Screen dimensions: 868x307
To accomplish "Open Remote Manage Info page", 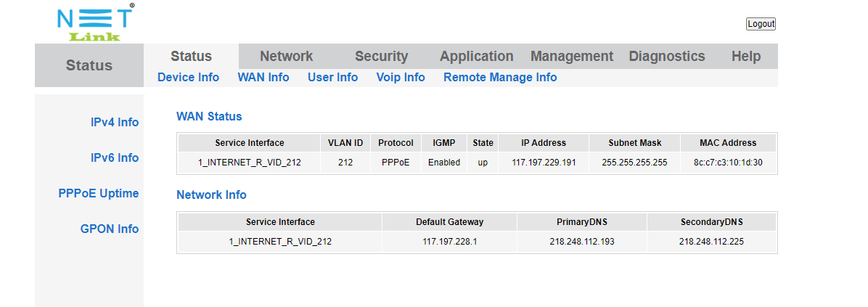I will click(x=500, y=77).
